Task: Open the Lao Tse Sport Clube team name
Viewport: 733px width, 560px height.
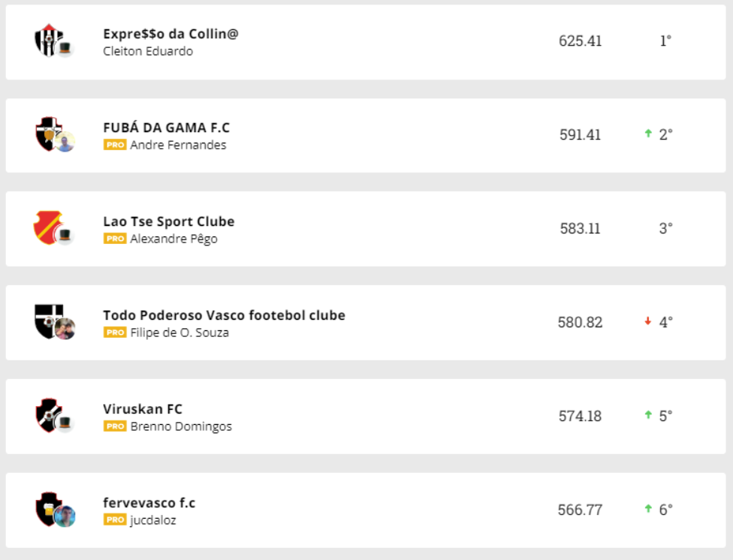Action: coord(169,221)
